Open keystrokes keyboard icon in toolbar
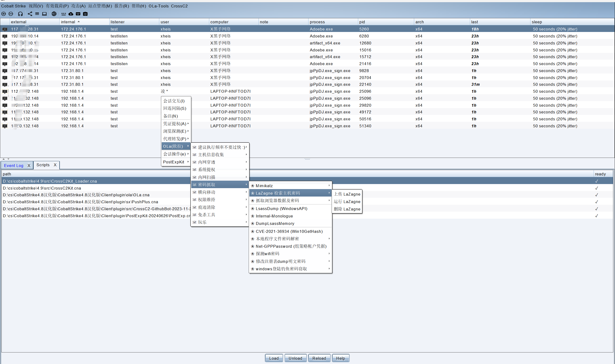615x364 pixels. tap(78, 14)
